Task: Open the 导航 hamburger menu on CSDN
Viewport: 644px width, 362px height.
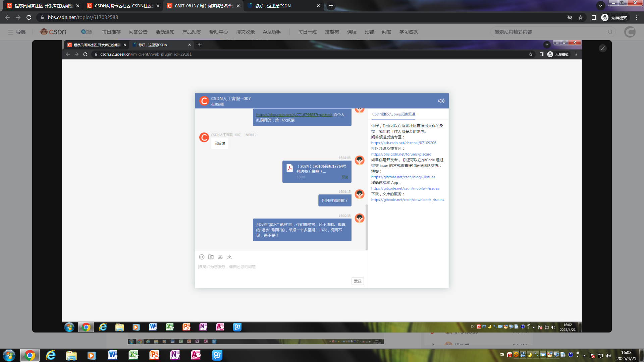Action: click(16, 32)
